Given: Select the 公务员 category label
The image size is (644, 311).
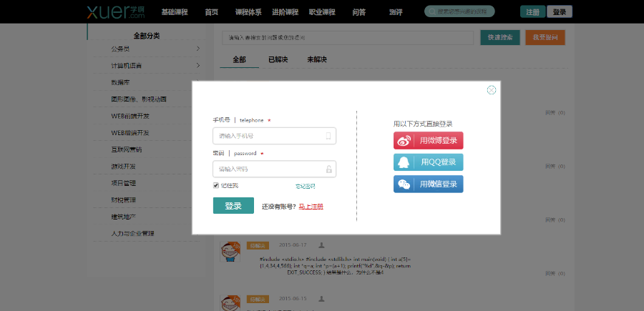Looking at the screenshot, I should 120,49.
